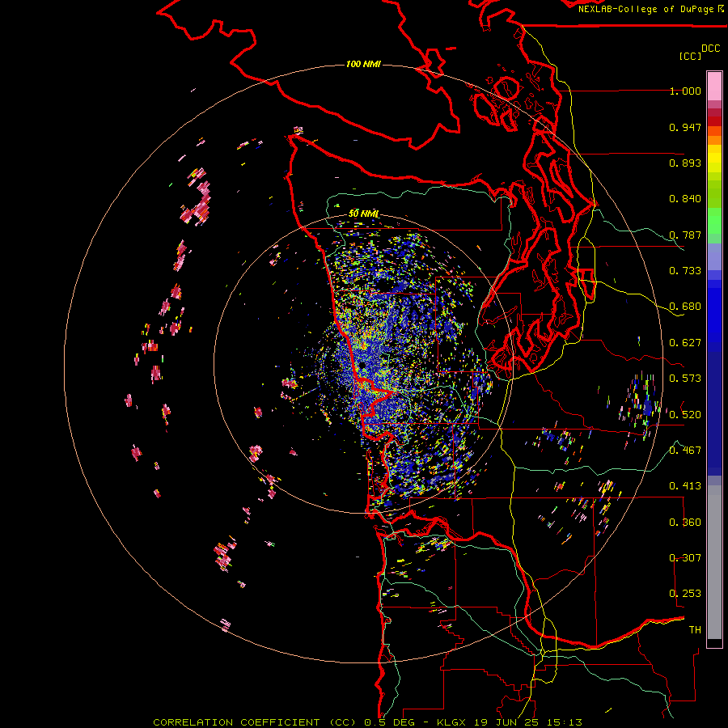The image size is (728, 728).
Task: Click the 19 JUN 25 date stamp
Action: [507, 722]
